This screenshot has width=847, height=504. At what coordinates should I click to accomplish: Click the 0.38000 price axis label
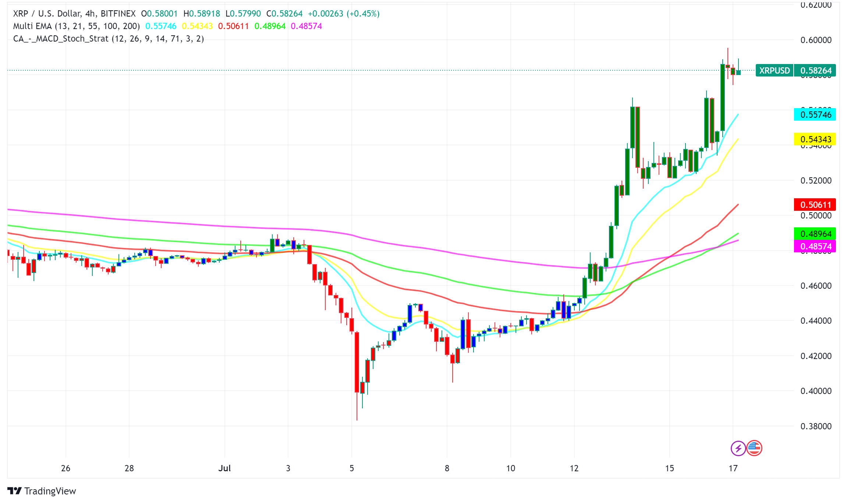(x=816, y=426)
